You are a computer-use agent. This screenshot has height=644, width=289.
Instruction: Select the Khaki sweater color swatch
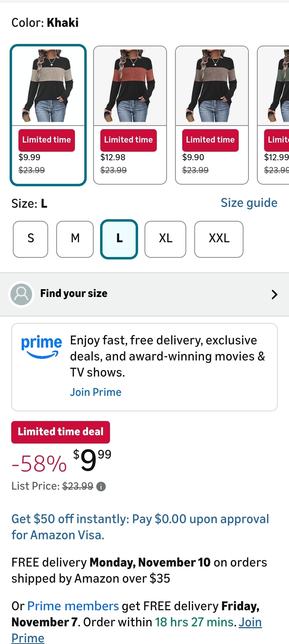coord(48,86)
